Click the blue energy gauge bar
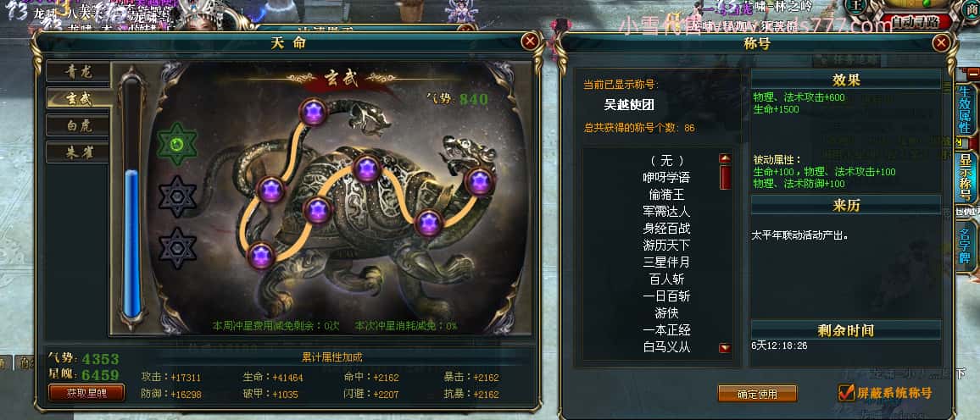 132,243
